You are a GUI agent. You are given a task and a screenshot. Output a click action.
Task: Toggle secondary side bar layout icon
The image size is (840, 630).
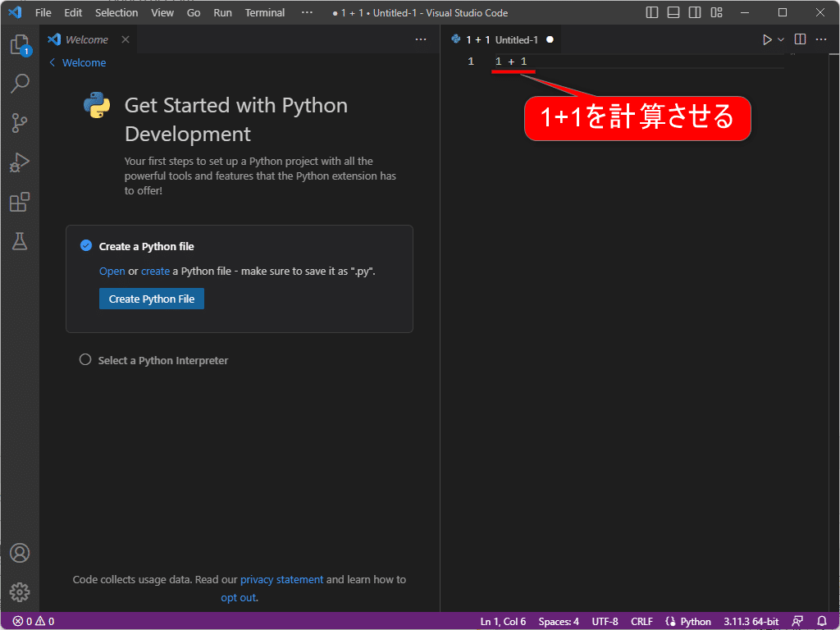[695, 12]
